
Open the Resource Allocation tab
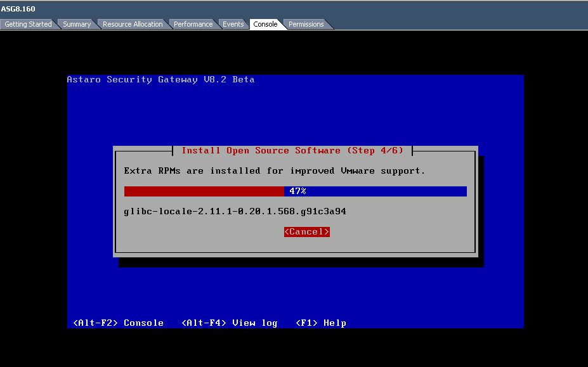(x=133, y=24)
